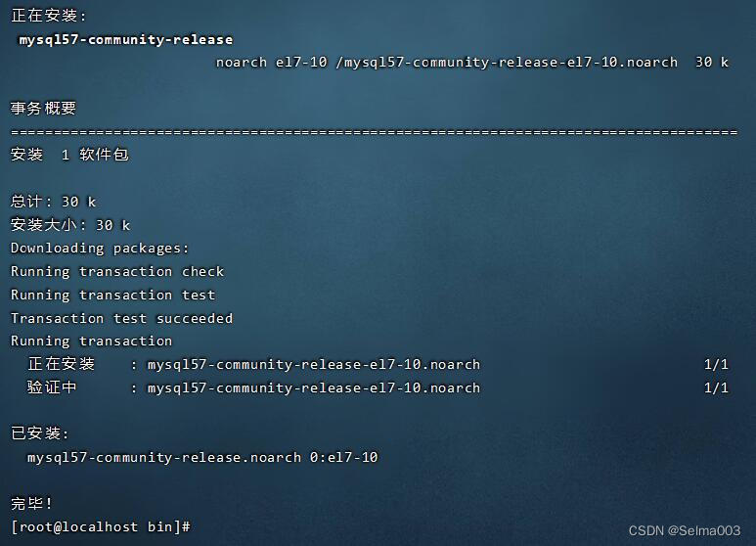
Task: Click the "安装大小: 30 k" line
Action: 70,225
